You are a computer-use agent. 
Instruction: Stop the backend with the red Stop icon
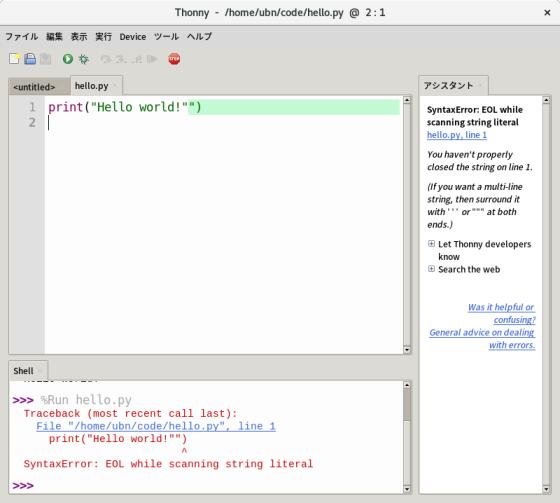pyautogui.click(x=174, y=59)
